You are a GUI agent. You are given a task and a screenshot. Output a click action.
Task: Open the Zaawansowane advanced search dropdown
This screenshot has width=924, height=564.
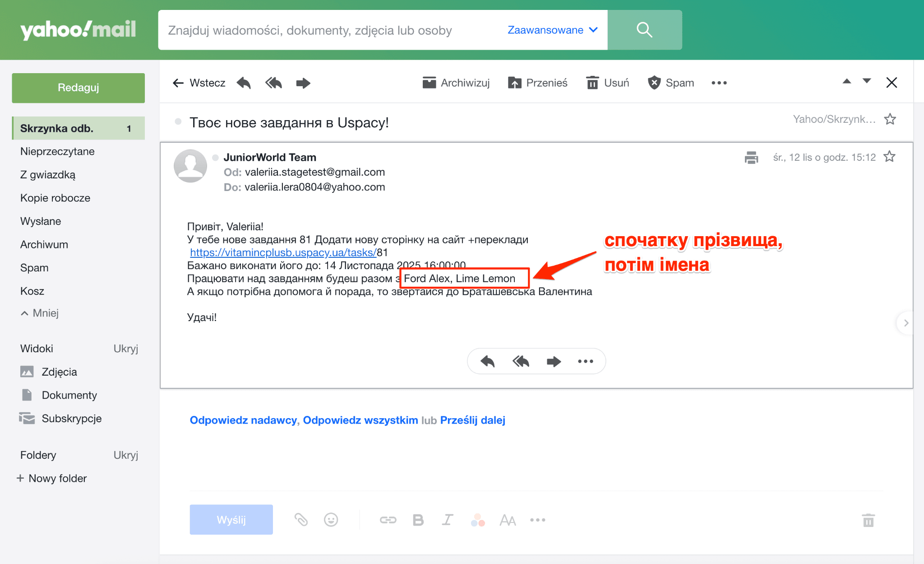tap(552, 30)
